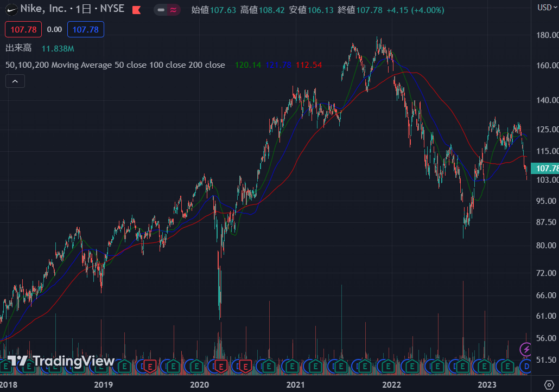Click the 始値 107.63 open value

coord(213,10)
